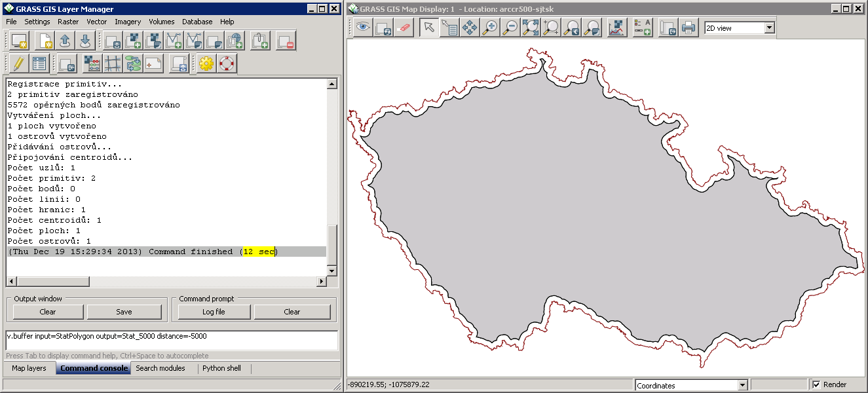Open the File menu

11,22
